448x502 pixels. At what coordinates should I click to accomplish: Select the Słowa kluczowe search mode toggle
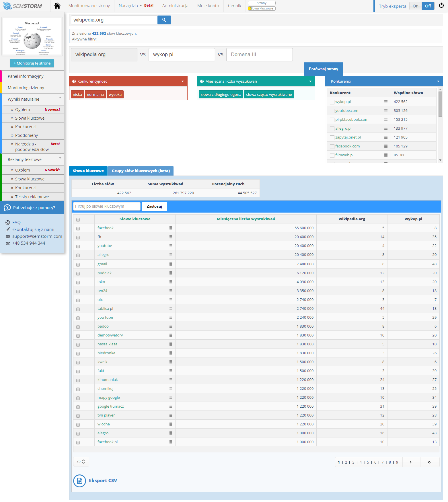click(x=262, y=8)
